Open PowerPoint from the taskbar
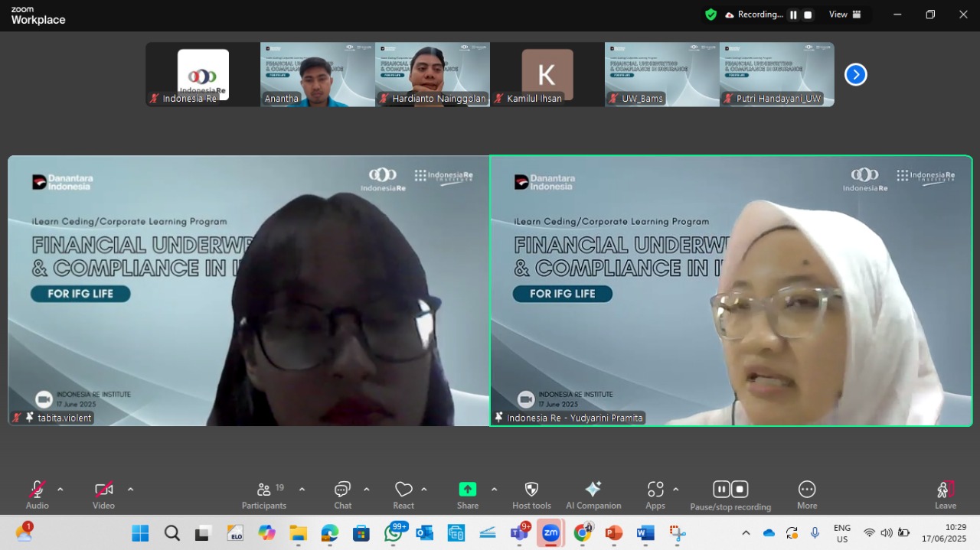 click(x=614, y=533)
